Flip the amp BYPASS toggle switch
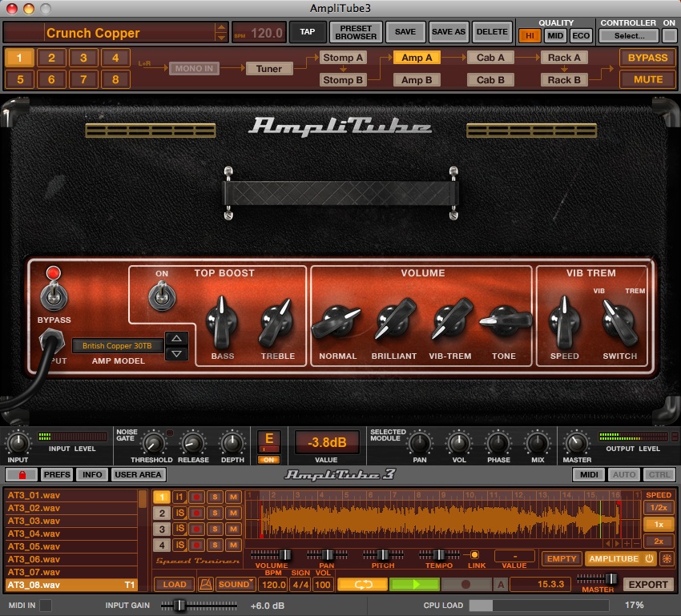 [x=54, y=296]
